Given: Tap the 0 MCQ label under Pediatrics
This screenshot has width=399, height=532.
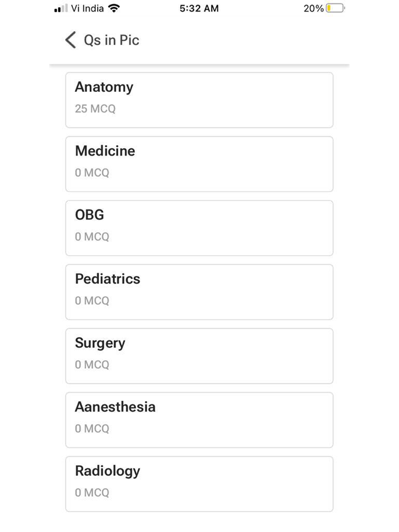Looking at the screenshot, I should click(92, 301).
